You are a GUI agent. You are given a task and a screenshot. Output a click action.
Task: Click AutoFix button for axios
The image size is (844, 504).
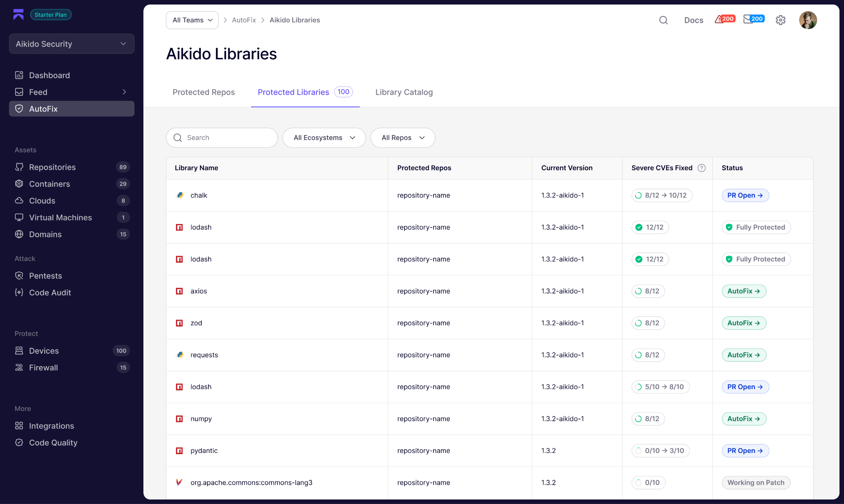pyautogui.click(x=744, y=291)
